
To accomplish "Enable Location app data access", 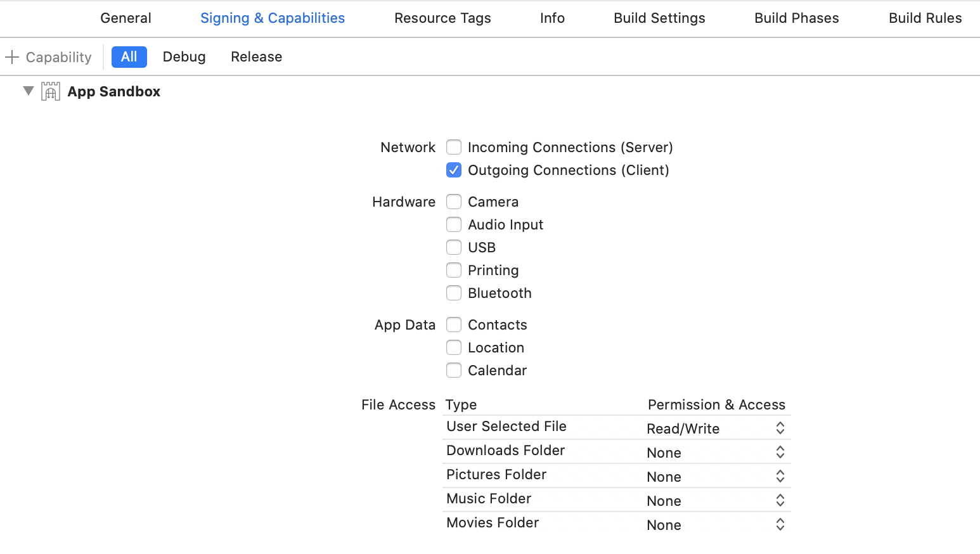I will point(454,347).
